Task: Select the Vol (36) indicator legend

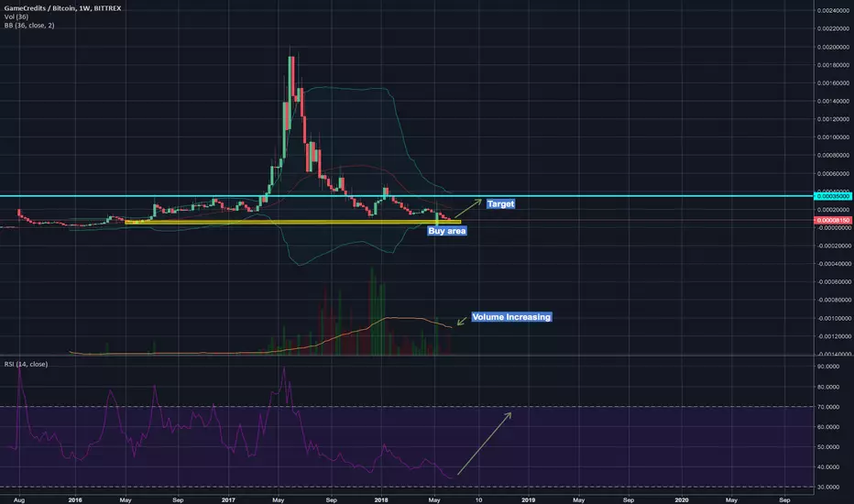Action: coord(16,16)
